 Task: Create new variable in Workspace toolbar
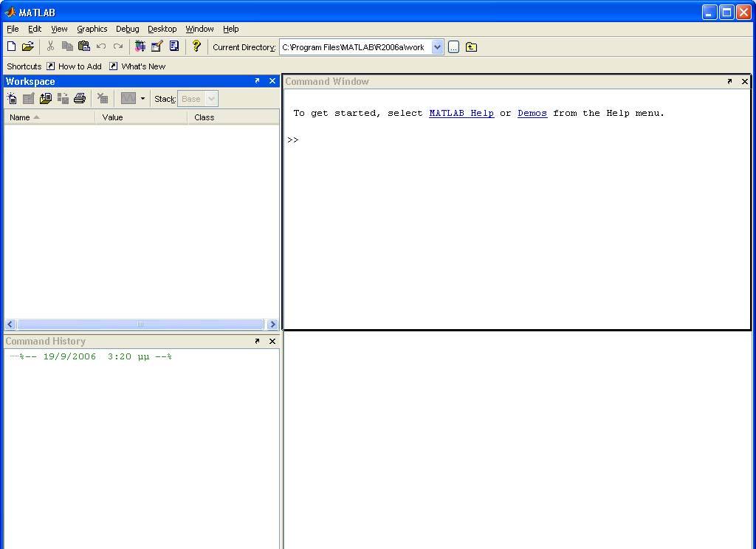point(12,99)
